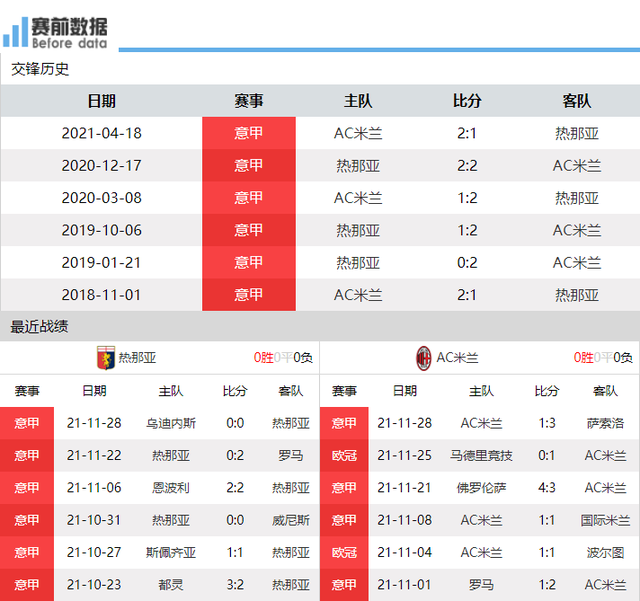Screen dimensions: 640x601
Task: Click 萨索洛 in AC Milan's recent matches
Action: (605, 423)
